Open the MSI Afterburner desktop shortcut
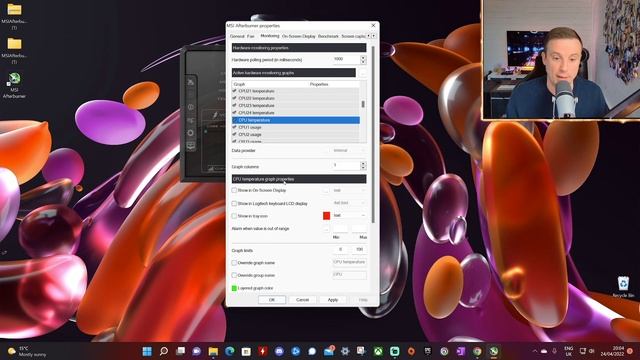The height and width of the screenshot is (360, 640). 14,85
